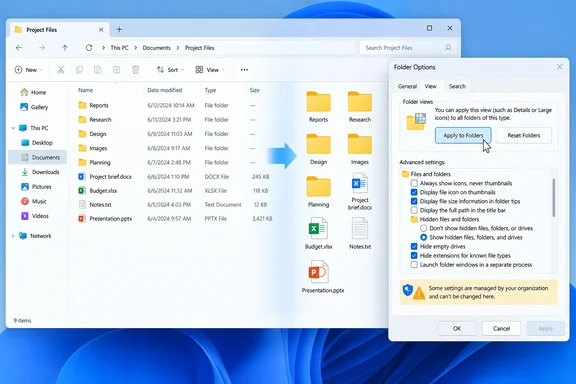This screenshot has height=384, width=576.
Task: Check Launch folder windows in separate process
Action: tap(414, 265)
